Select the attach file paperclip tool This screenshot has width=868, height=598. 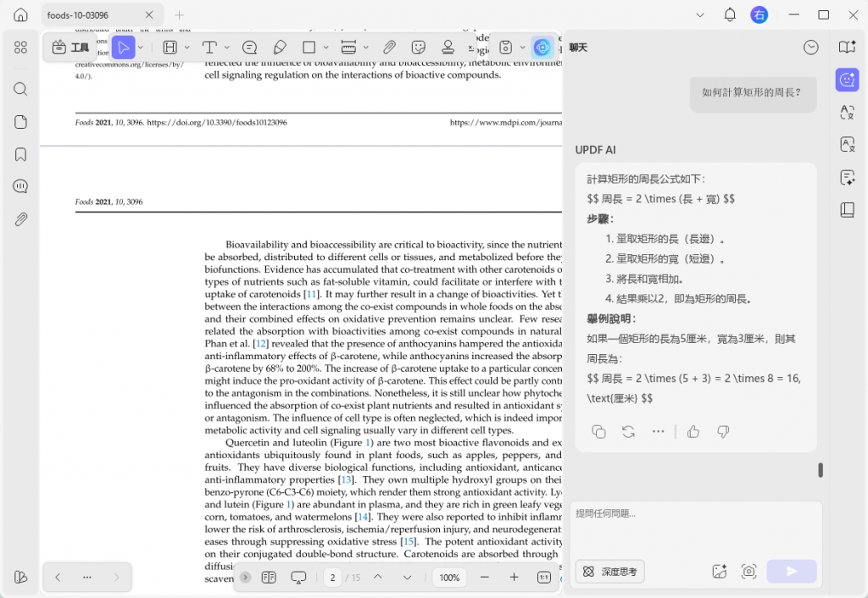click(x=389, y=47)
